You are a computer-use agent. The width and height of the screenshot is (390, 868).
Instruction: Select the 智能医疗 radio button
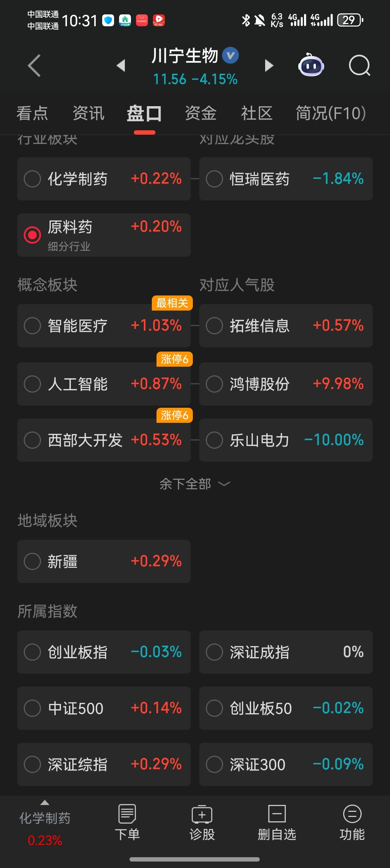(x=32, y=326)
